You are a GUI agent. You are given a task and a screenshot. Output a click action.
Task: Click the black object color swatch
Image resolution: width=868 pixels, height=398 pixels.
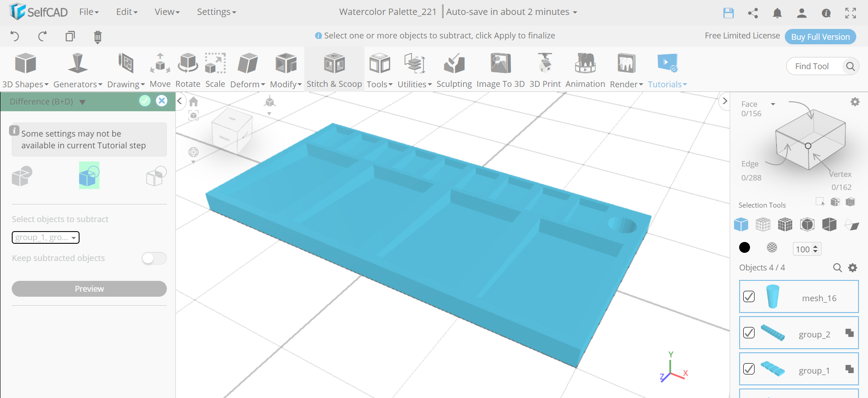pyautogui.click(x=745, y=247)
